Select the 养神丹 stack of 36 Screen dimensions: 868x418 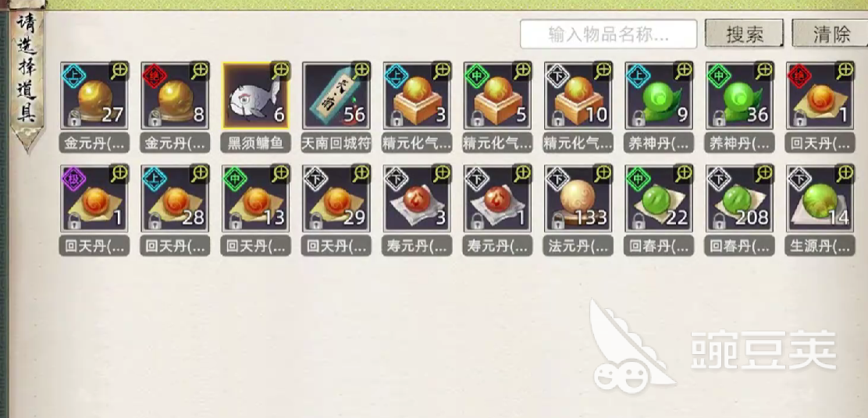point(739,96)
